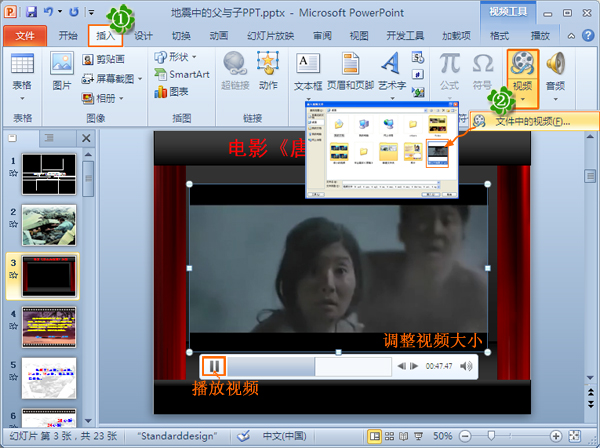Insert a text box via 文本框
Screen dimensions: 600x448
308,73
